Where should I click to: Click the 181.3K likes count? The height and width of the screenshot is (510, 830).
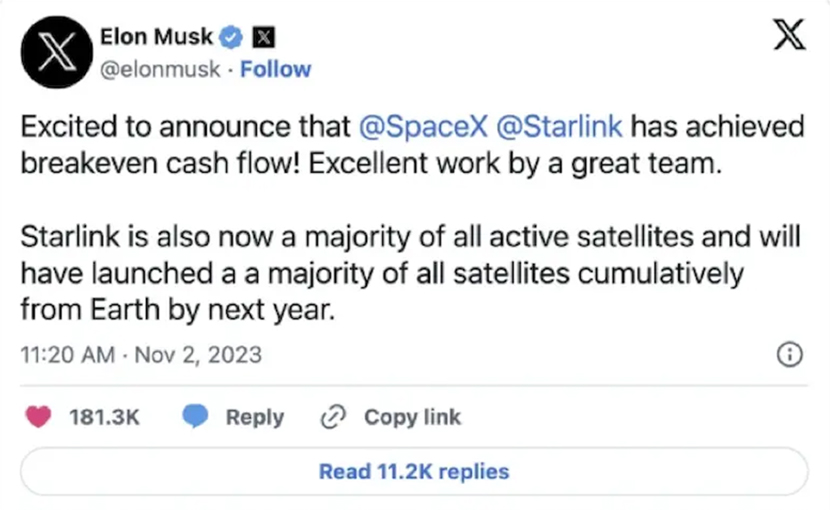(103, 417)
